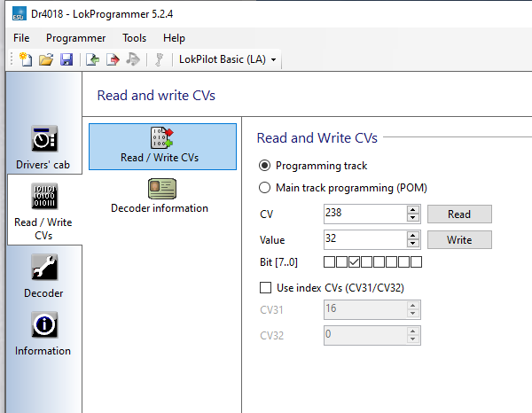532x413 pixels.
Task: Open the Help menu
Action: point(174,38)
